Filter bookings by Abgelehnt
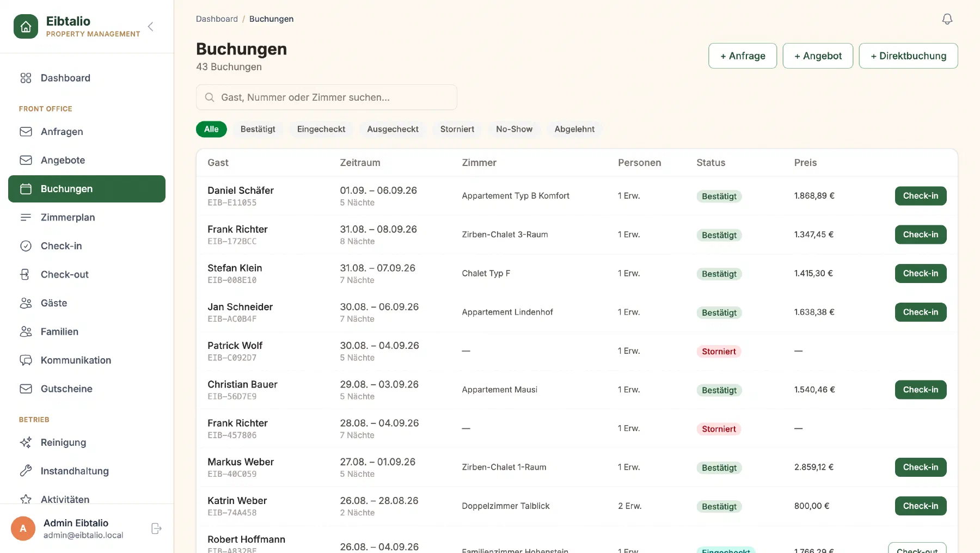The image size is (980, 553). (574, 129)
